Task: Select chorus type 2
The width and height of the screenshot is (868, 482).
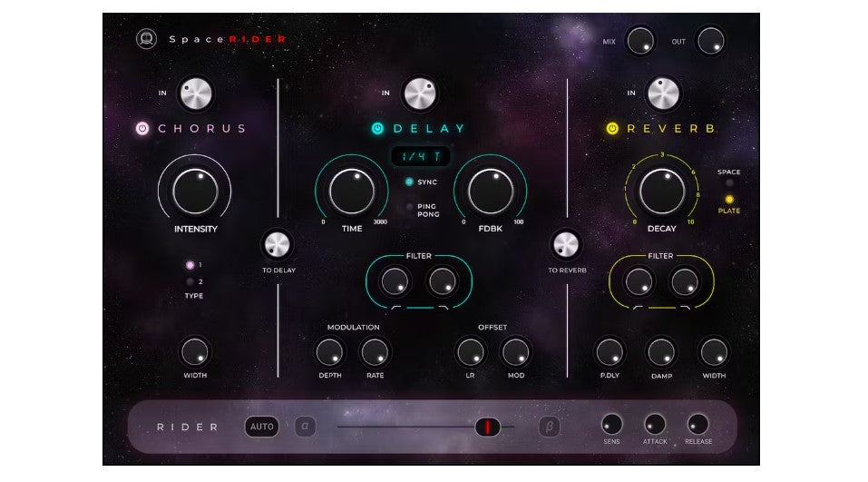Action: coord(190,282)
